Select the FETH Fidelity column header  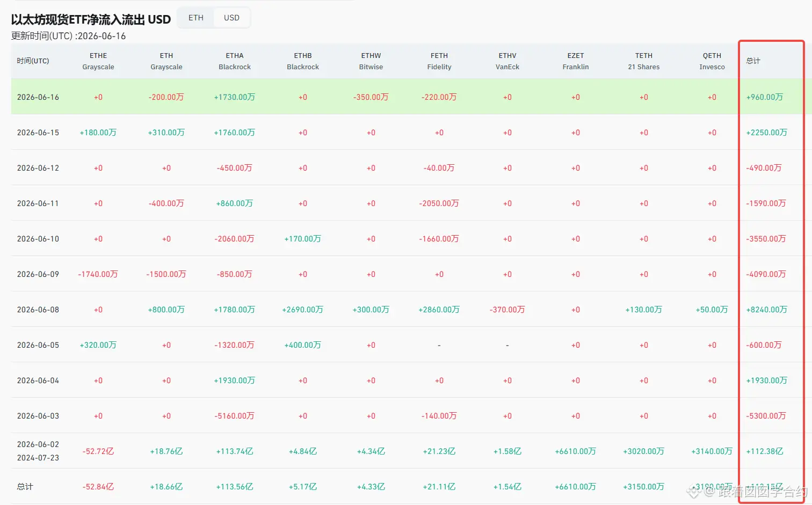[x=439, y=61]
